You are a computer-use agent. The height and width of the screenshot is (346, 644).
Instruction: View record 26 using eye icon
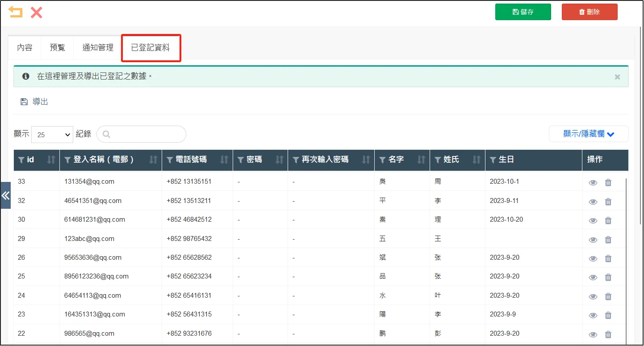tap(593, 258)
